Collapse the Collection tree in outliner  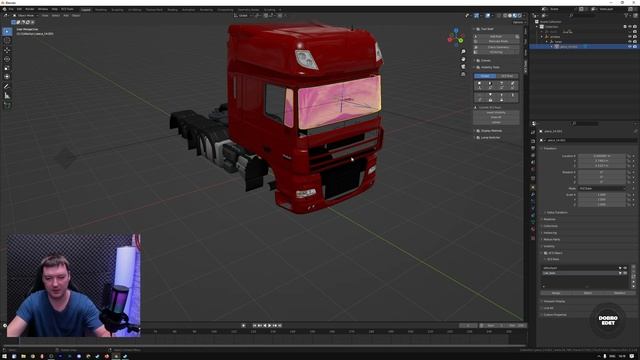[x=537, y=27]
